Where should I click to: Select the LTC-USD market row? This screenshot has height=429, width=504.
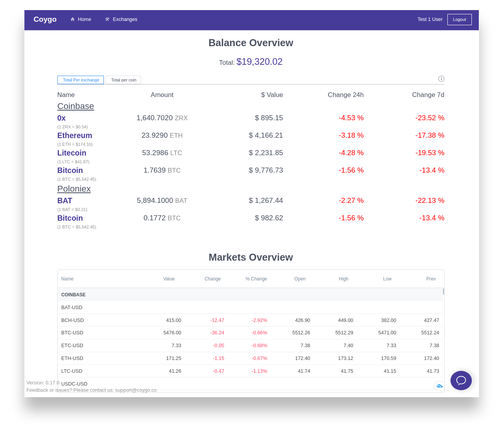point(250,371)
